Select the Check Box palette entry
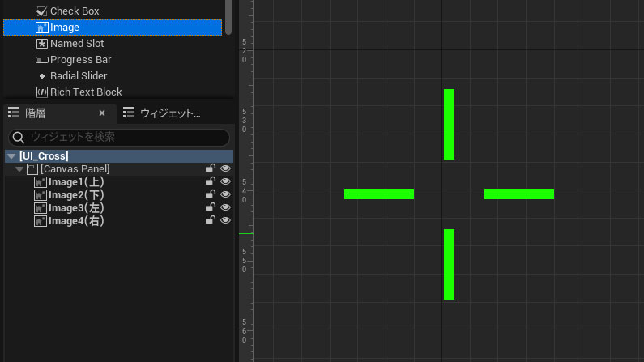The image size is (644, 362). click(113, 11)
